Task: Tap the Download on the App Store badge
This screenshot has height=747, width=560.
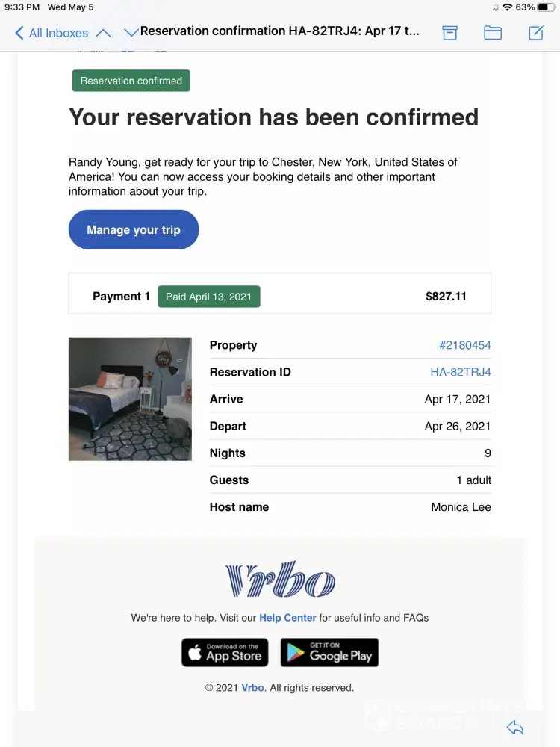Action: click(225, 652)
